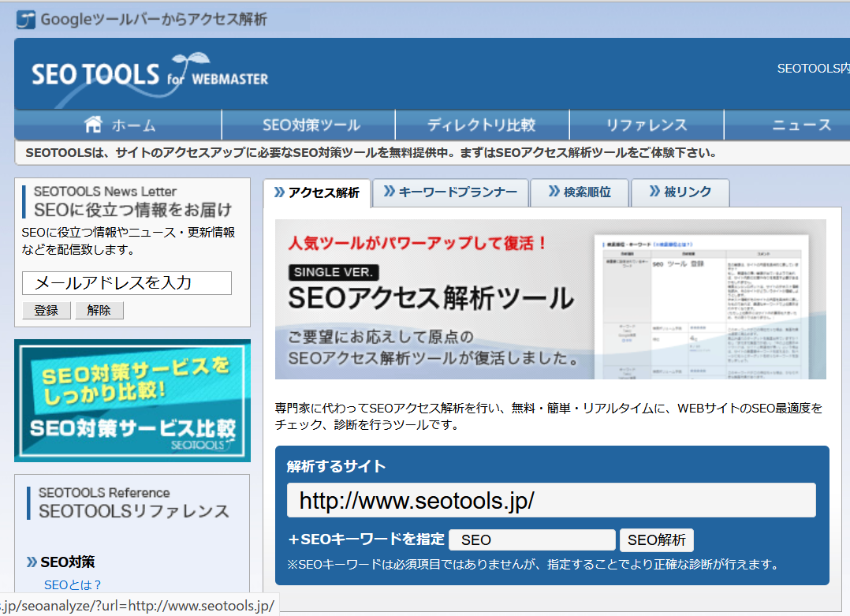This screenshot has height=616, width=850.
Task: Click the 解析するサイト URL input field
Action: (x=551, y=501)
